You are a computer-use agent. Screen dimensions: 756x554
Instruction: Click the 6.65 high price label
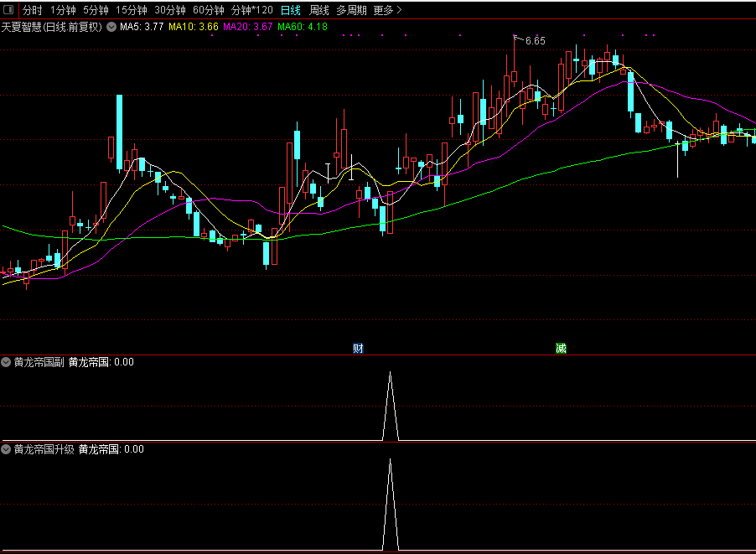pos(536,41)
